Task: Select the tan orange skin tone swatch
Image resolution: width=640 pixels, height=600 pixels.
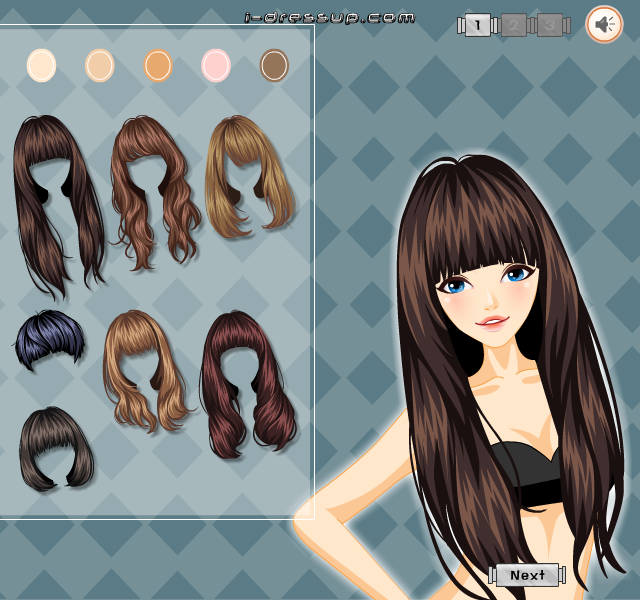Action: (x=158, y=65)
